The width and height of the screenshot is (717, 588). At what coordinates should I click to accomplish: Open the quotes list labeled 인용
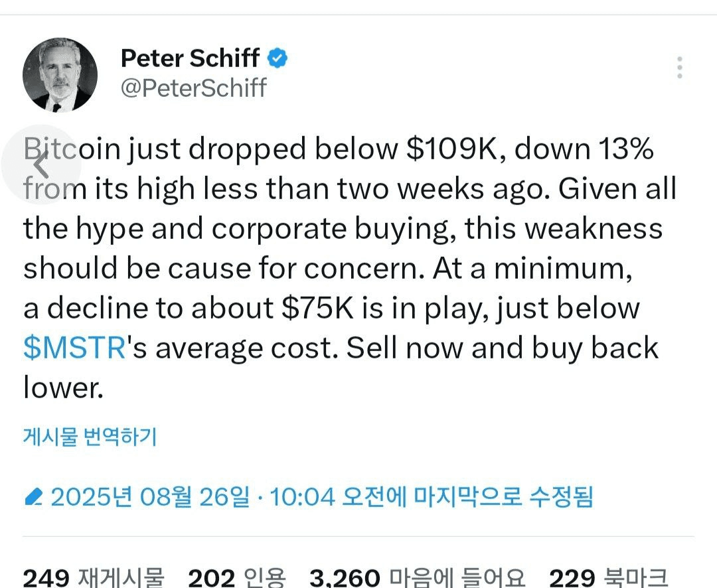265,578
